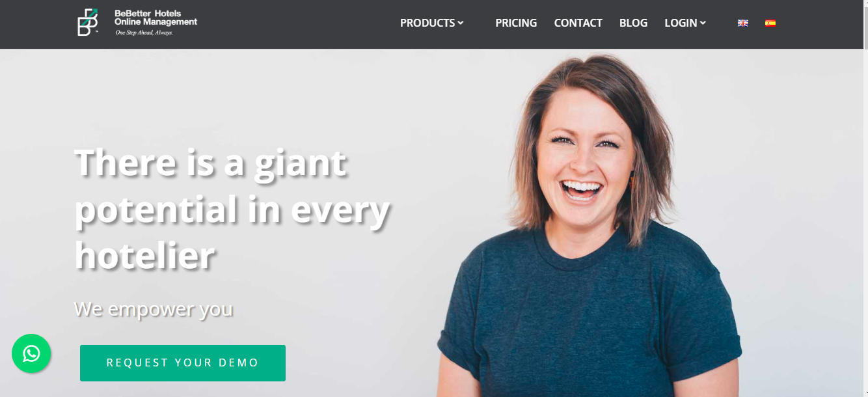This screenshot has width=868, height=397.
Task: Switch language with the UK flag
Action: click(742, 23)
